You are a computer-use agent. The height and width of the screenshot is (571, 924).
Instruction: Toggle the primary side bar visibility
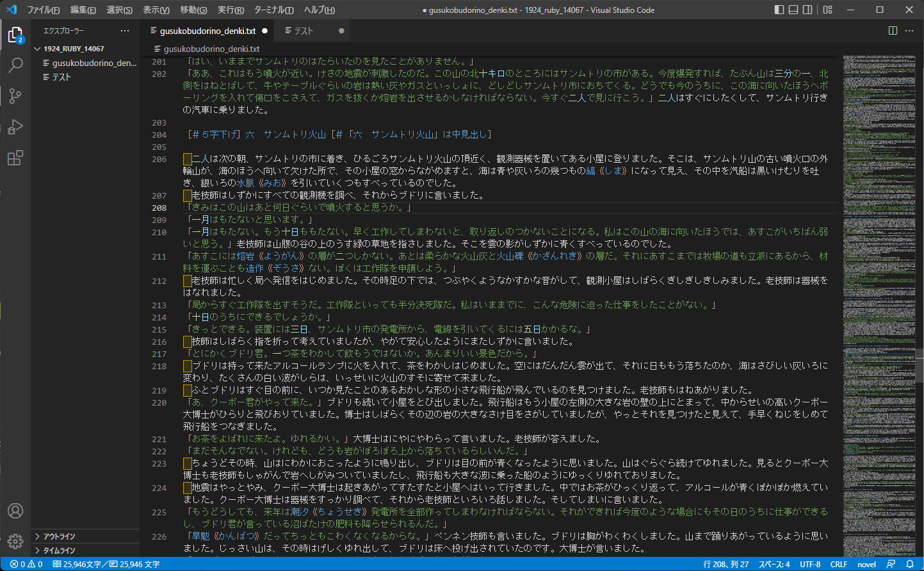click(x=779, y=10)
